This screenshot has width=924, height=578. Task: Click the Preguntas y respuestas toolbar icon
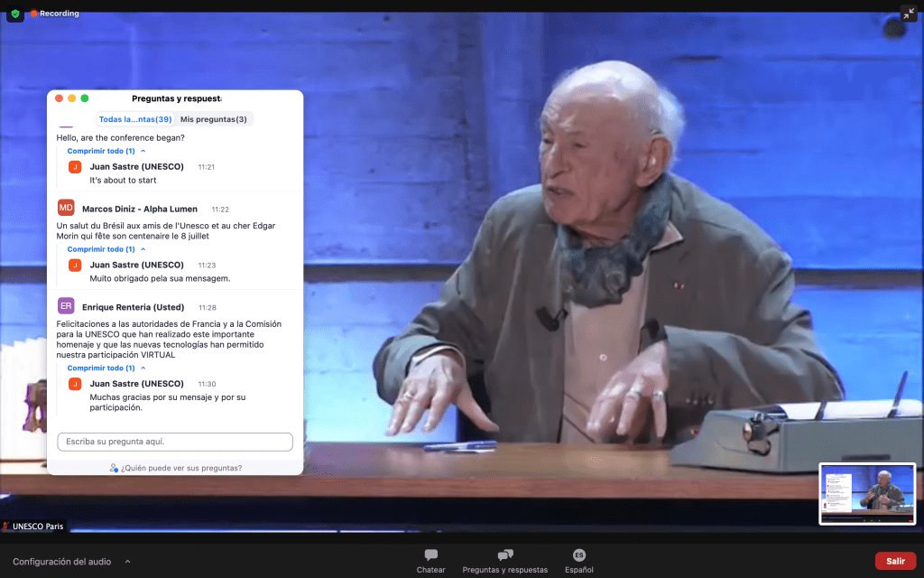click(x=504, y=555)
